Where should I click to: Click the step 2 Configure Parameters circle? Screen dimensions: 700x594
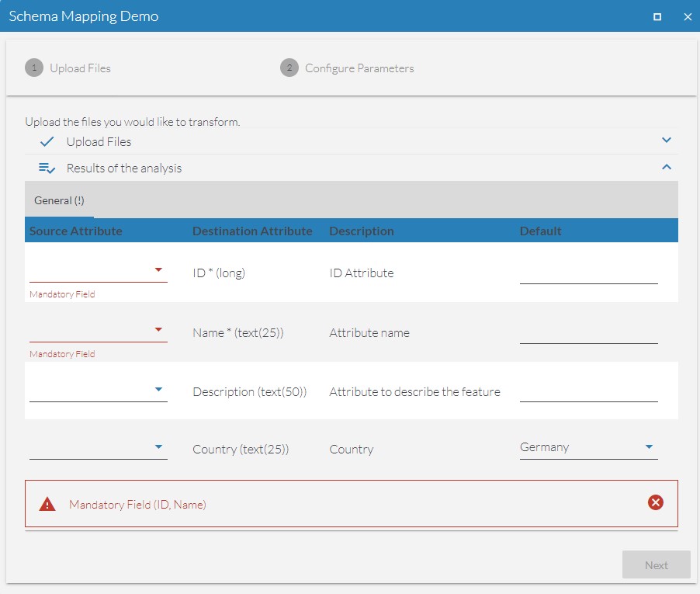pyautogui.click(x=289, y=68)
